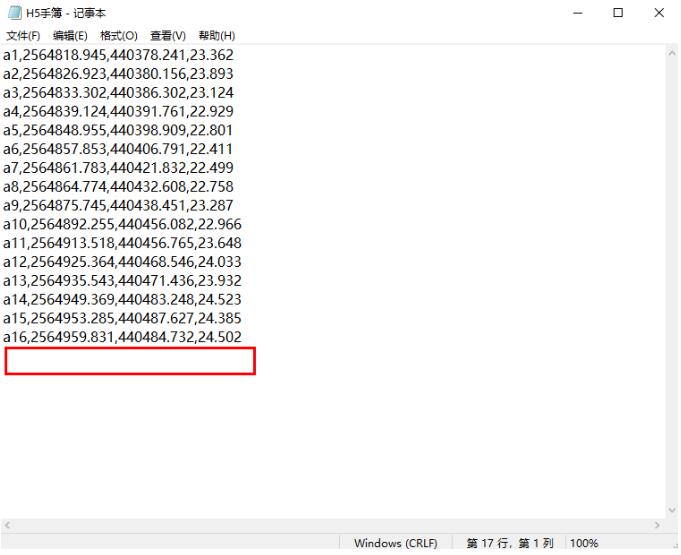This screenshot has width=681, height=555.
Task: Open the 文件(F) menu
Action: (x=23, y=36)
